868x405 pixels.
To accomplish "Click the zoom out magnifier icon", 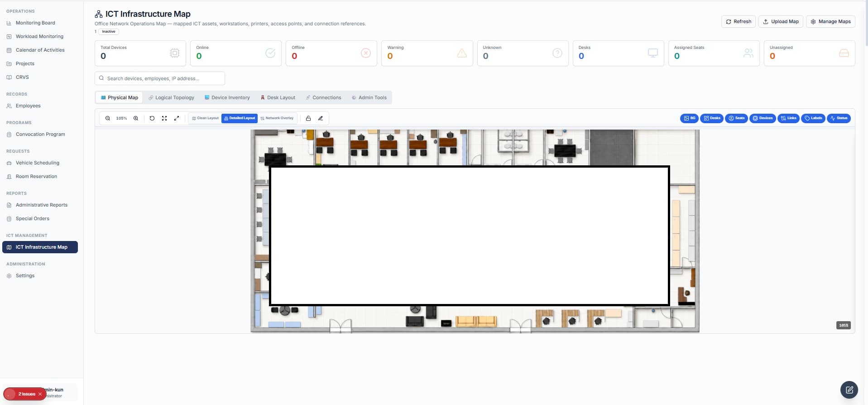I will (108, 118).
